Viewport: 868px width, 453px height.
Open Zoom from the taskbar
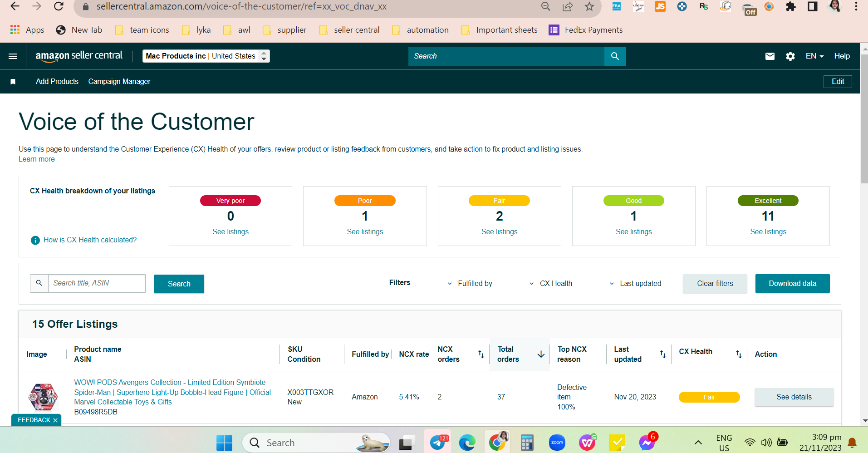click(x=557, y=443)
